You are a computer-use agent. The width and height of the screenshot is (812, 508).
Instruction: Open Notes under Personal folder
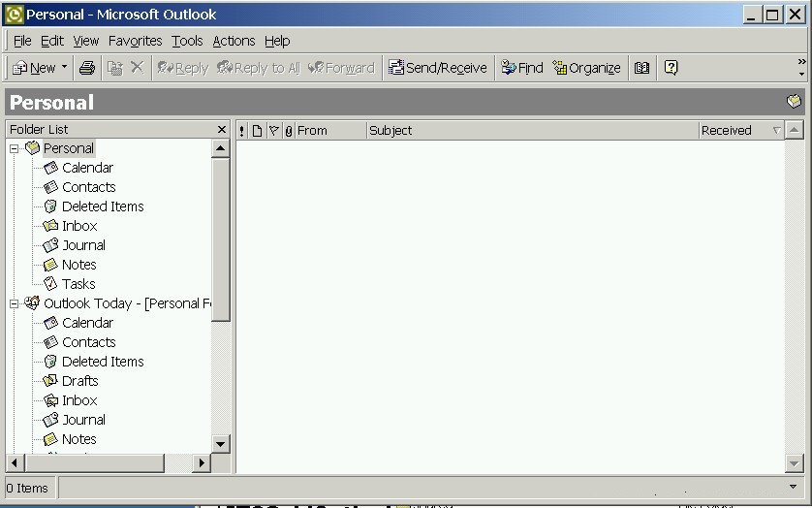coord(78,265)
